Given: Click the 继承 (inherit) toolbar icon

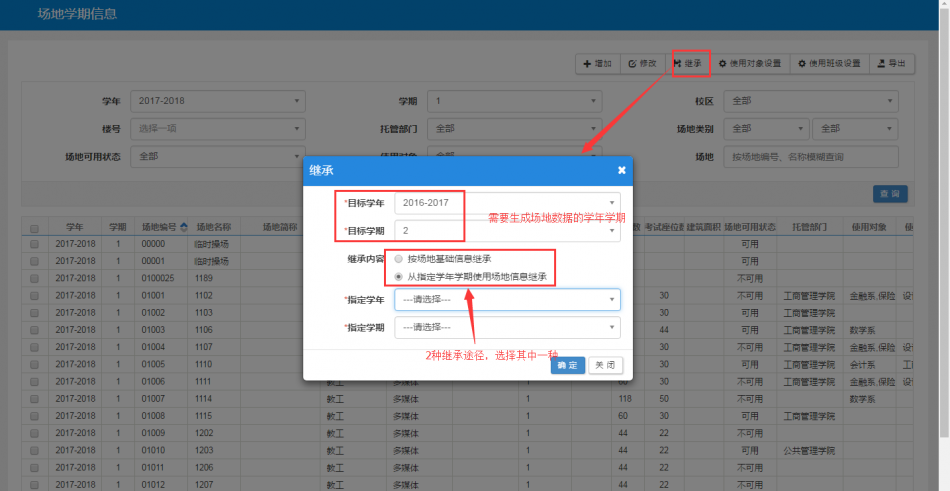Looking at the screenshot, I should pyautogui.click(x=689, y=63).
